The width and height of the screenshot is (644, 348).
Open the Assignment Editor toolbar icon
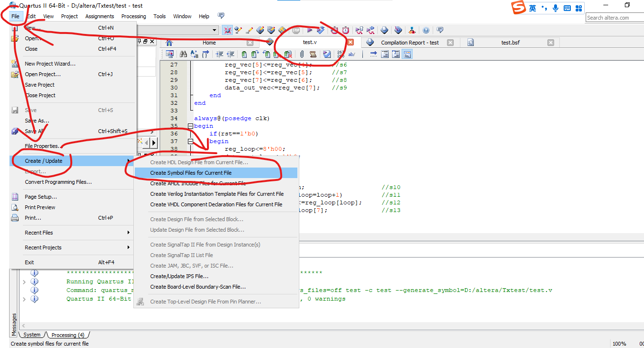pos(250,30)
